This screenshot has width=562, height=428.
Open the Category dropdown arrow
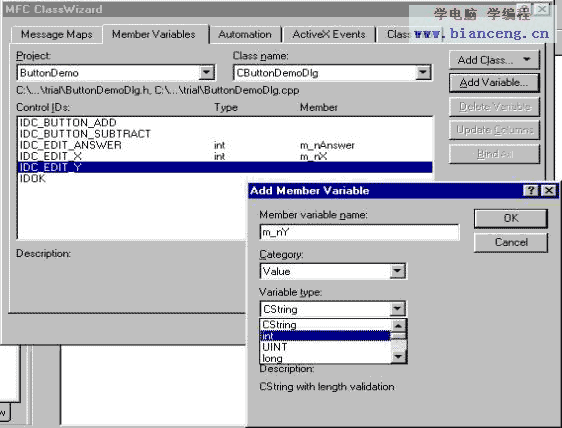397,271
